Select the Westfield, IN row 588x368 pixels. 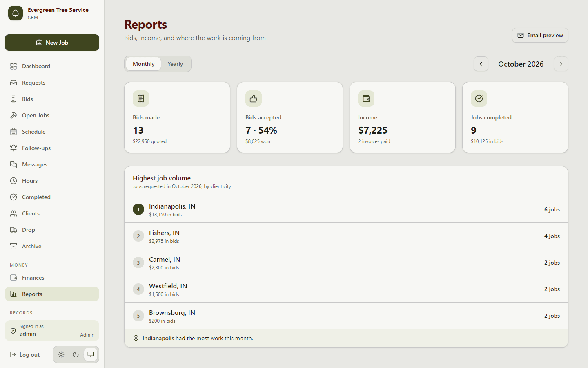tap(346, 289)
